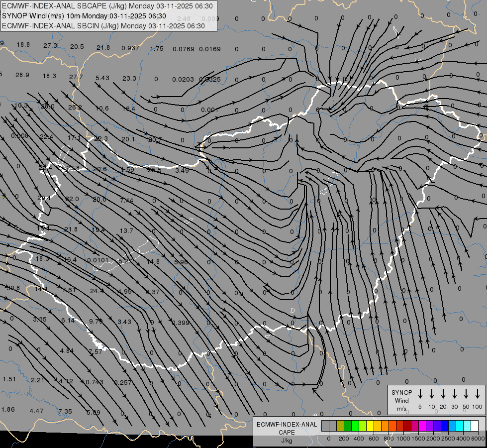Click the 'ECMWF-INDEX-ANAL CAPE' legend label
The image size is (487, 448).
tap(287, 428)
